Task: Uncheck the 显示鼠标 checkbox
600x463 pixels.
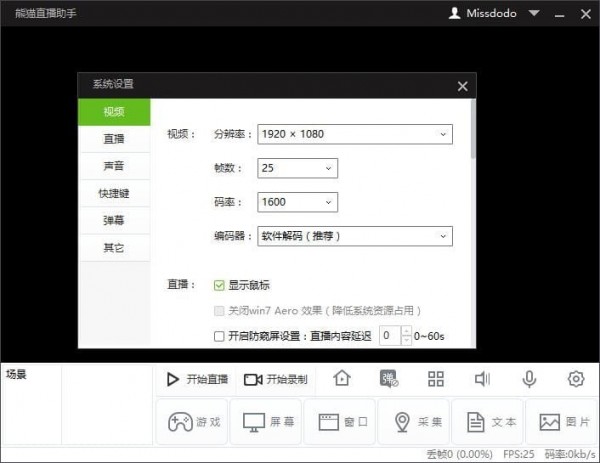Action: (x=220, y=285)
